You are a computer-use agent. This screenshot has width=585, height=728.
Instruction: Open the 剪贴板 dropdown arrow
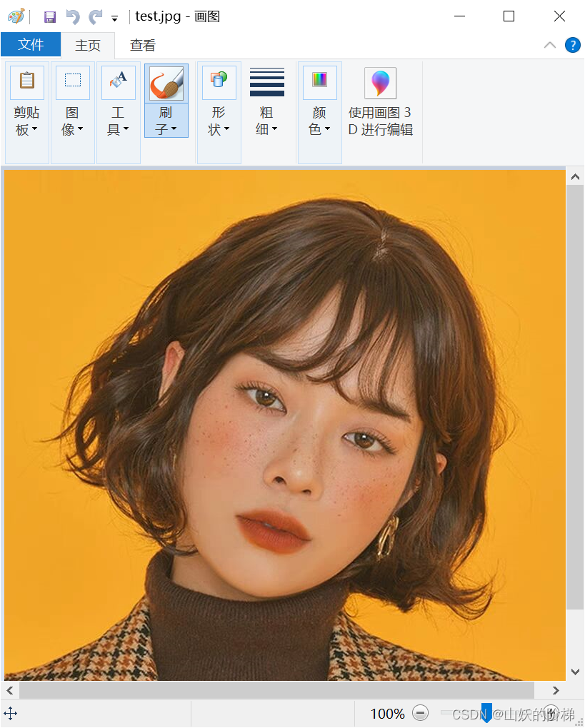pyautogui.click(x=36, y=129)
